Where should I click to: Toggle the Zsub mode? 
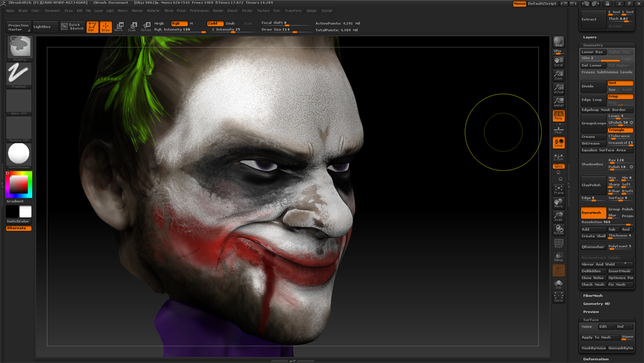coord(230,23)
